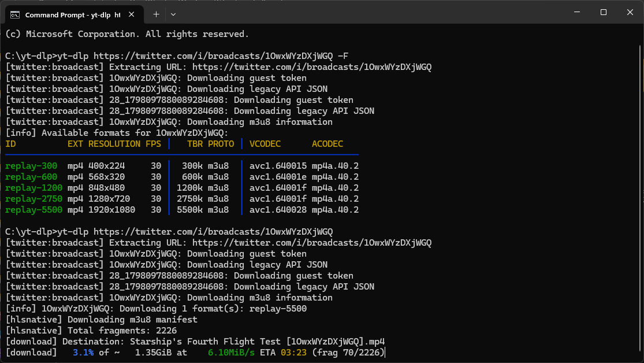The height and width of the screenshot is (363, 644).
Task: Minimize the terminal window
Action: 577,12
